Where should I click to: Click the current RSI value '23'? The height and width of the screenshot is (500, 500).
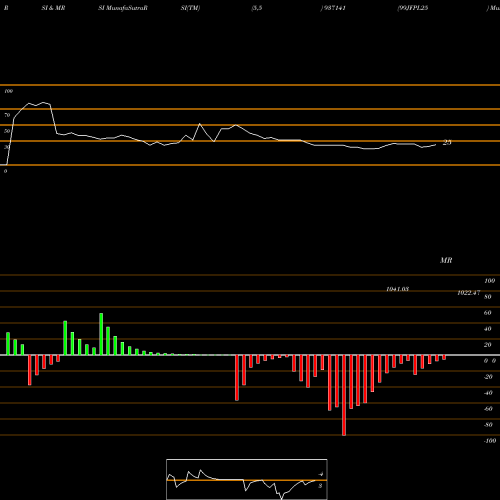point(447,142)
